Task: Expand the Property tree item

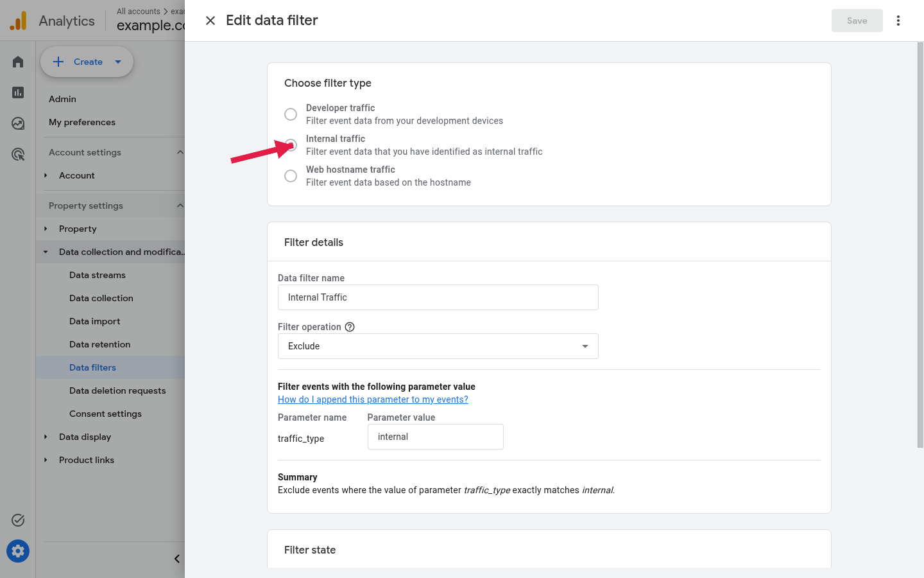Action: [46, 229]
